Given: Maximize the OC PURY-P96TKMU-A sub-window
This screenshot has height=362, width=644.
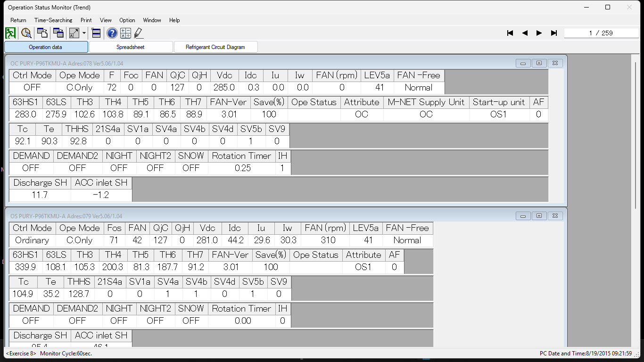Looking at the screenshot, I should click(539, 63).
